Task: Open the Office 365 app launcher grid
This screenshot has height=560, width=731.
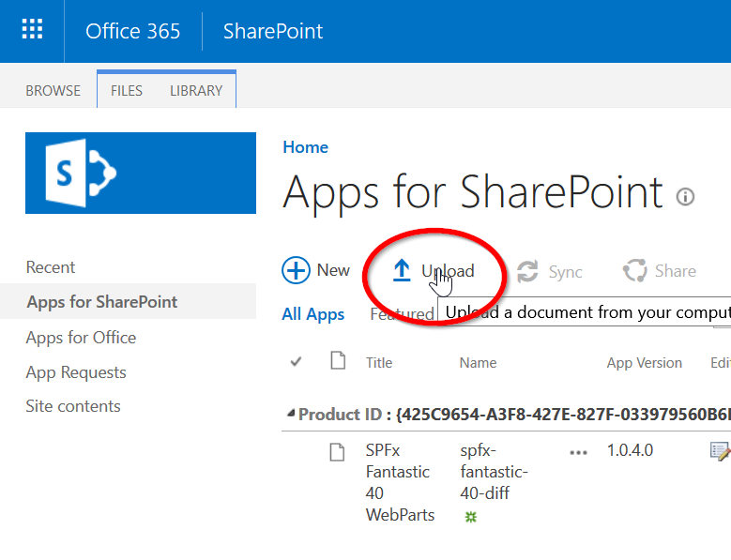Action: point(32,29)
